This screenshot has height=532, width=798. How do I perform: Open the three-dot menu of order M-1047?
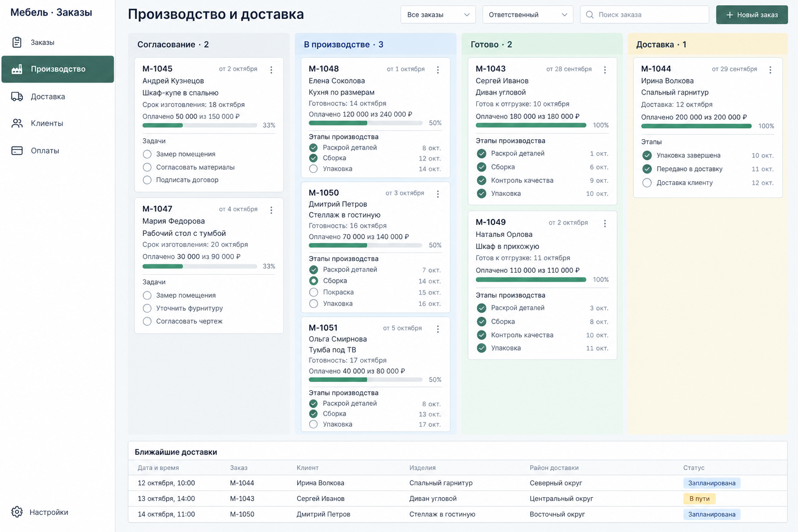coord(271,210)
